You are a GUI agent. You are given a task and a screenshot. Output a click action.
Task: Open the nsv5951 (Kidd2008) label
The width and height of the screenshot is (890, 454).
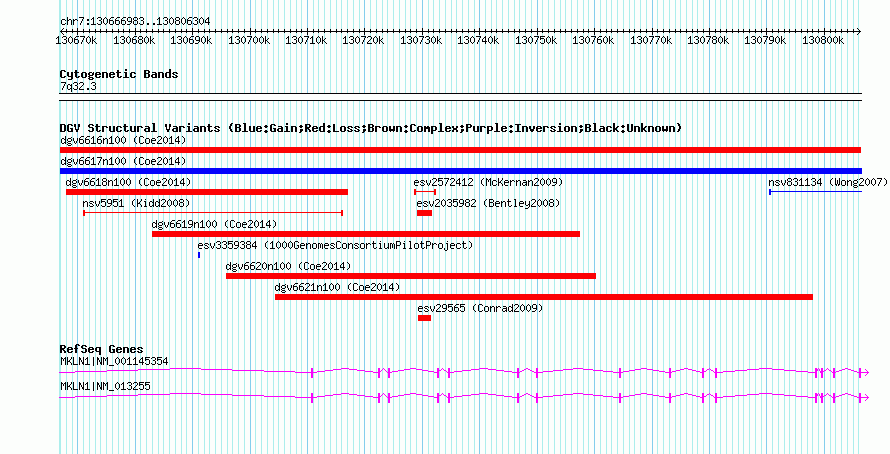point(136,203)
